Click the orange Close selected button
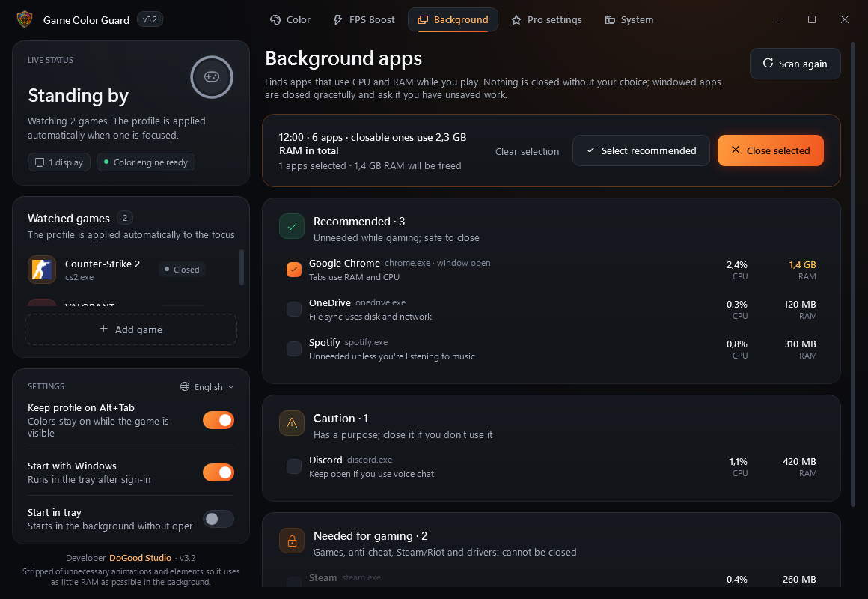This screenshot has height=599, width=868. click(x=771, y=150)
